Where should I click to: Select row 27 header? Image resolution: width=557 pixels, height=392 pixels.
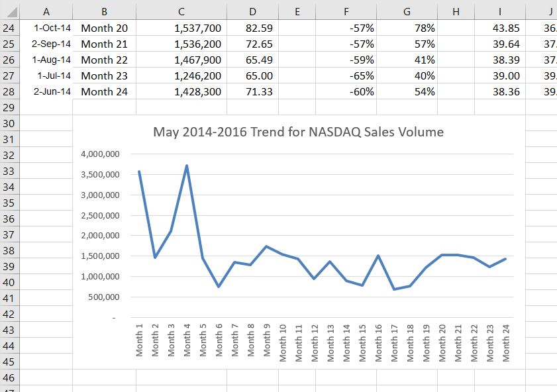coord(9,75)
